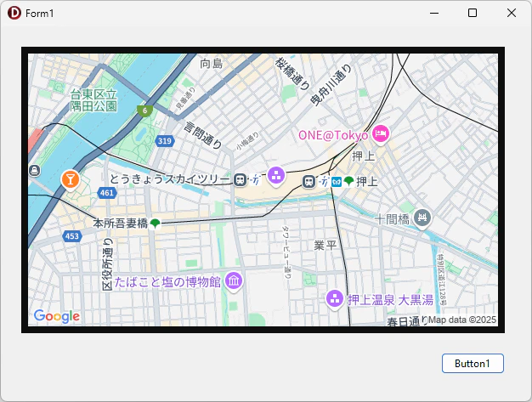Click the ONE@Tokyo hotel pin icon
Screen dimensions: 532x402
(381, 134)
